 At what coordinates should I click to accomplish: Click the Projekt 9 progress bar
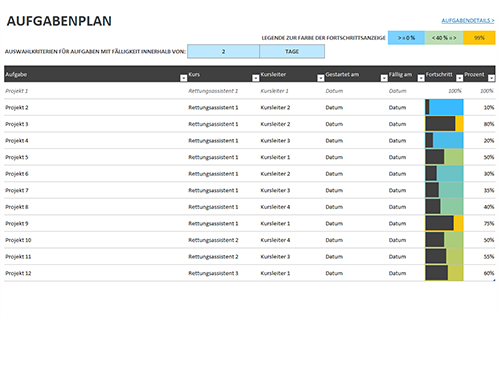click(444, 223)
